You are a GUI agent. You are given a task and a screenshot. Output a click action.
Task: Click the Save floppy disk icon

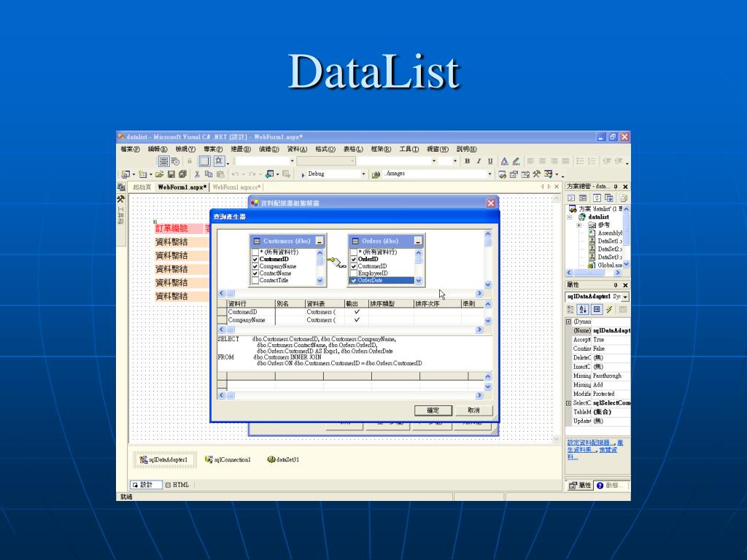171,174
